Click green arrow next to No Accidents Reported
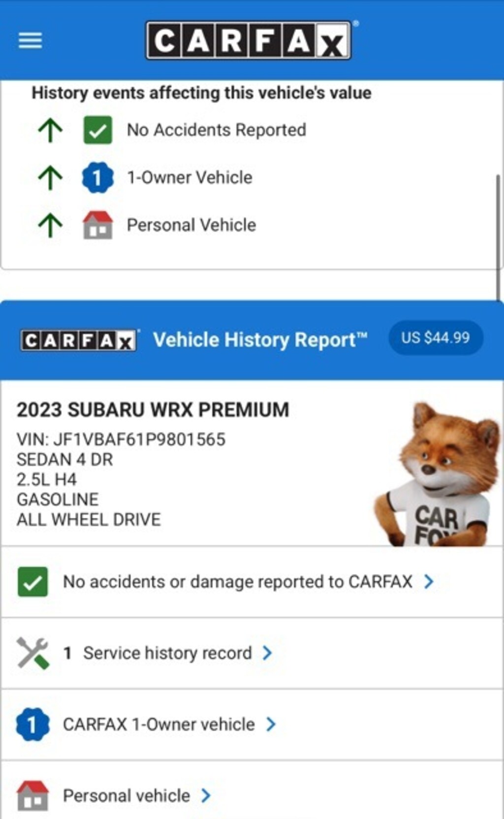The image size is (504, 819). coord(50,131)
